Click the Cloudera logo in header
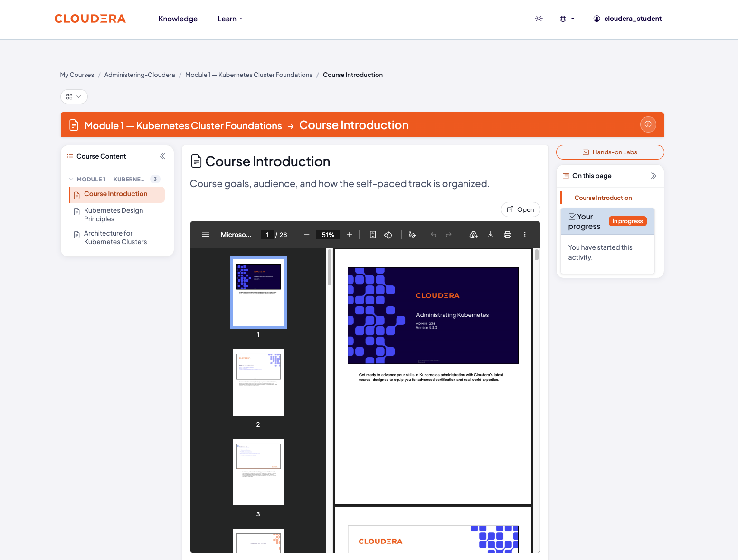The image size is (738, 560). 90,19
